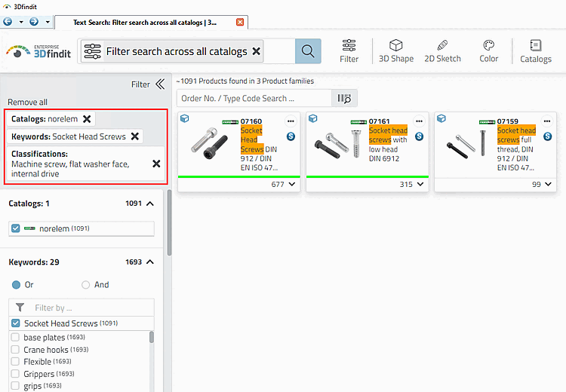Viewport: 566px width, 392px height.
Task: Open the Color search
Action: [x=489, y=51]
